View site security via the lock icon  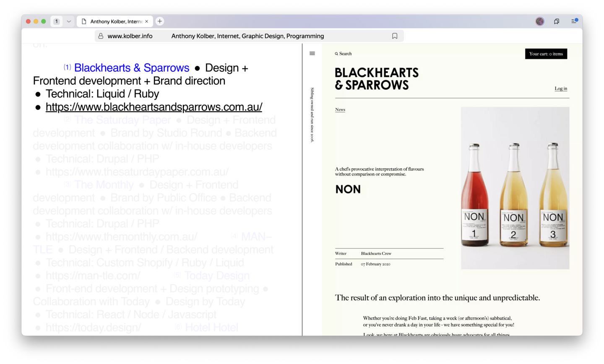[x=101, y=36]
